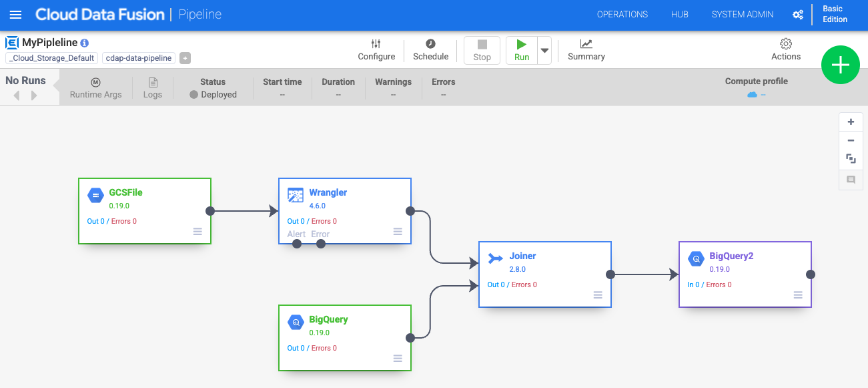Open the GCSFile node hamburger menu
This screenshot has height=388, width=868.
coord(197,232)
